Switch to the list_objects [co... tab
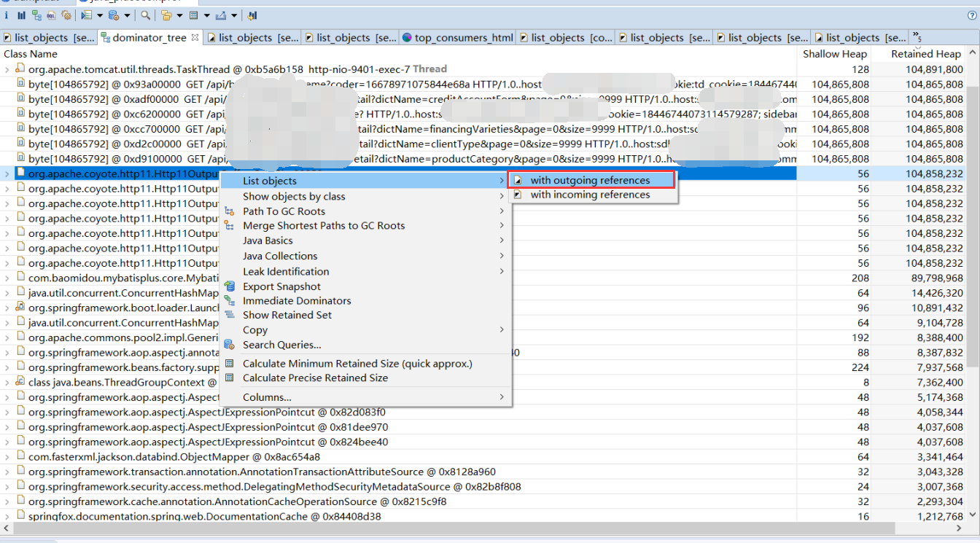This screenshot has height=543, width=980. (565, 37)
